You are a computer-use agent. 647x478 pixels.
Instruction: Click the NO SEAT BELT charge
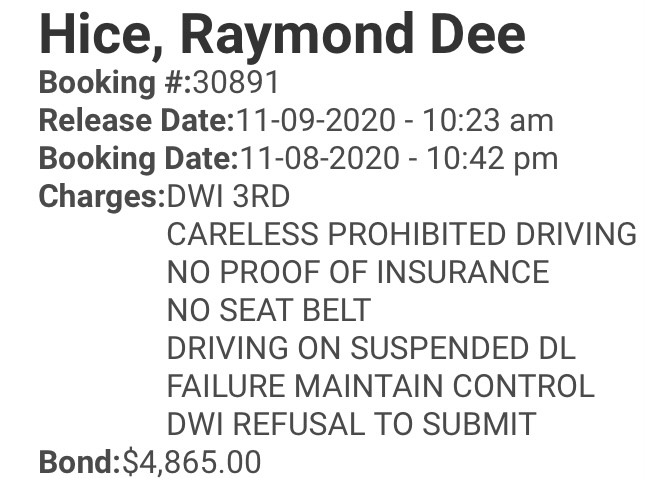(x=269, y=310)
